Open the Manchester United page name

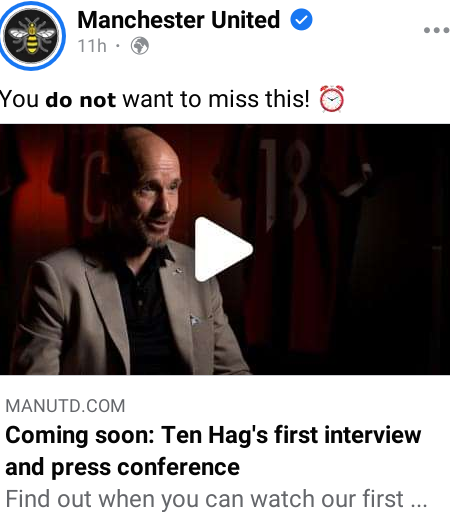tap(179, 20)
